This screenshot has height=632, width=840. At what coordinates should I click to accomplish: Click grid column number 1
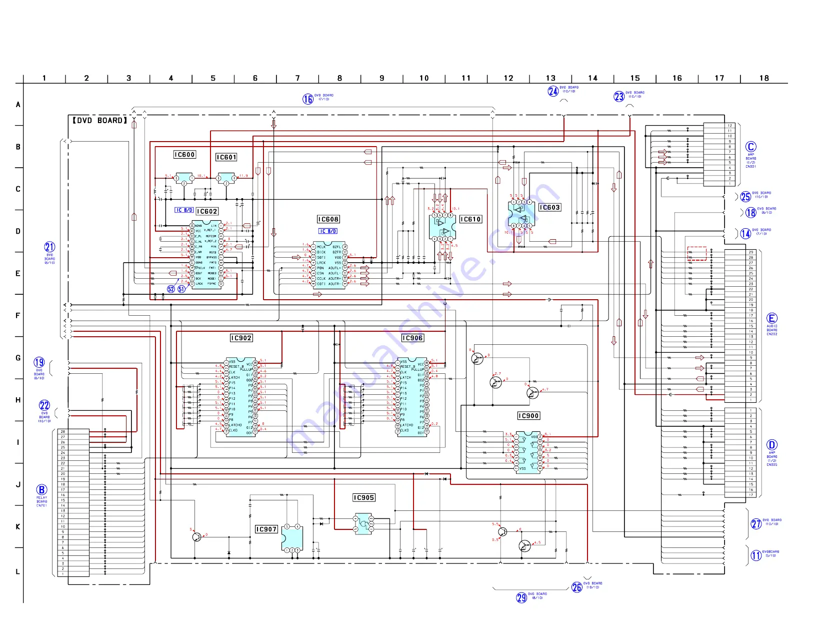click(44, 78)
